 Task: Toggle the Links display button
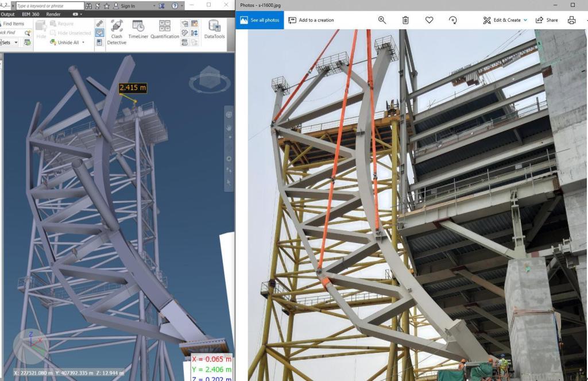point(100,24)
